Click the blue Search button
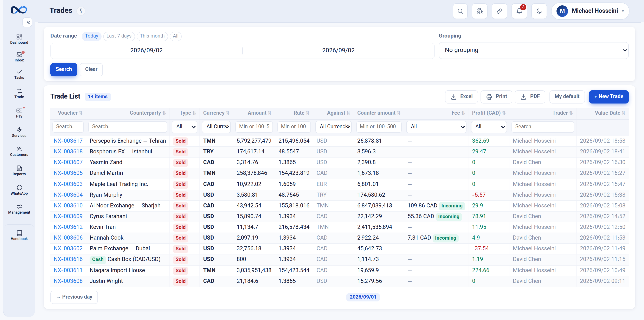This screenshot has height=320, width=644. tap(64, 69)
